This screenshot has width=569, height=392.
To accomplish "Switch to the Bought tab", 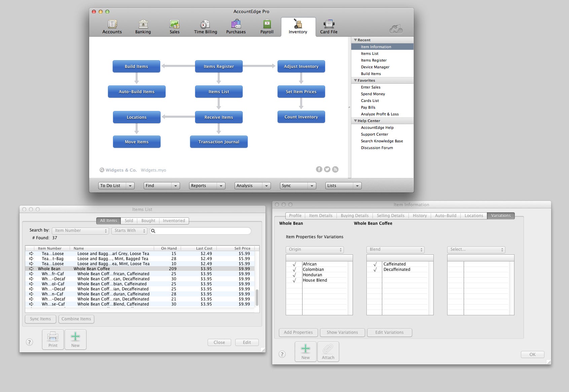I will tap(148, 221).
